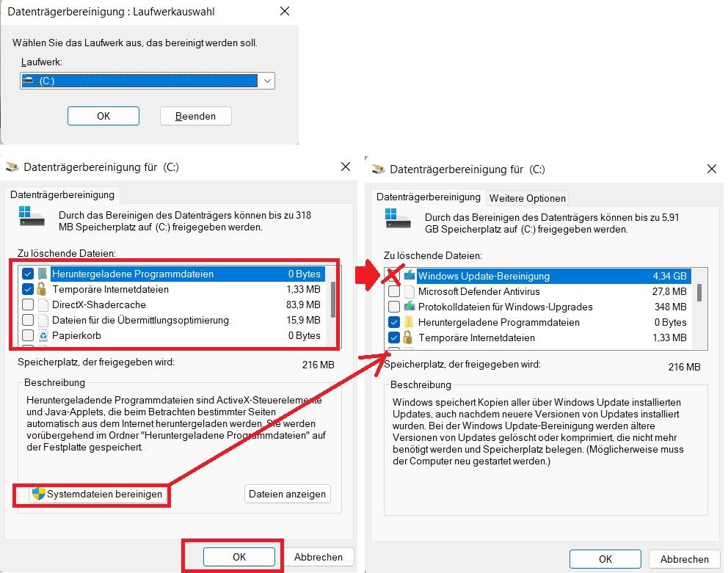Click the Windows drive icon in left window
The width and height of the screenshot is (728, 573).
pyautogui.click(x=32, y=216)
